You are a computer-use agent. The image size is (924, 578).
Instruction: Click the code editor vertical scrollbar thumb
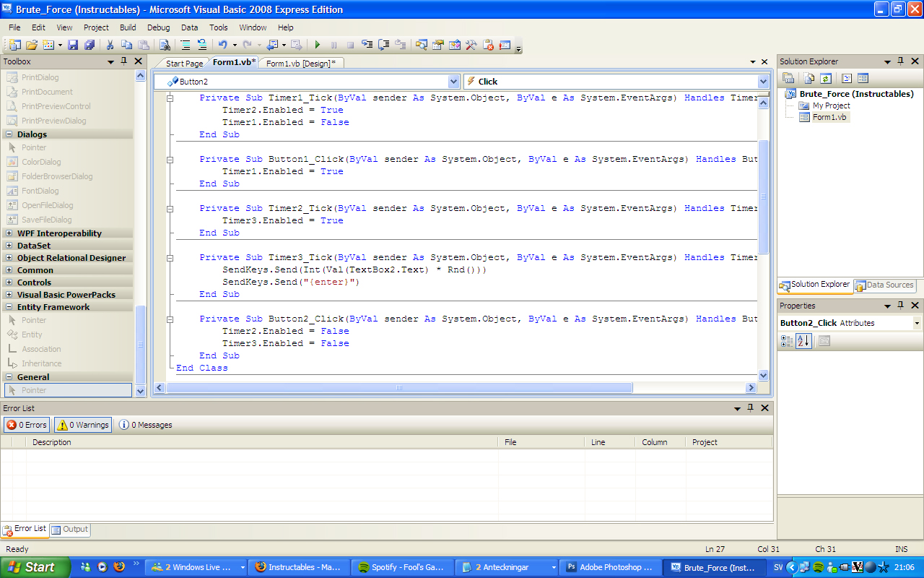763,197
